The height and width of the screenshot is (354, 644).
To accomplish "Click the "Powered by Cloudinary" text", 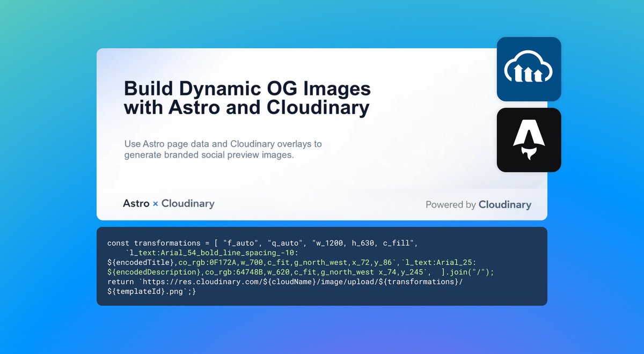I will tap(478, 204).
